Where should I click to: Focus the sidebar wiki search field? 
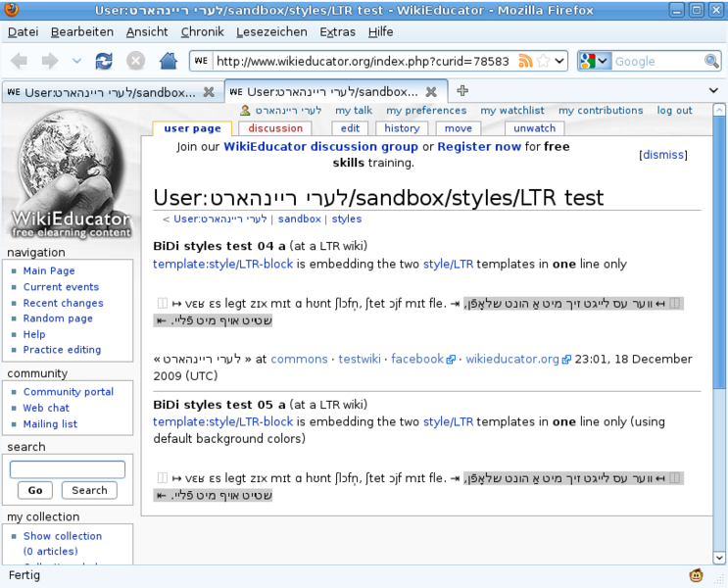coord(68,469)
